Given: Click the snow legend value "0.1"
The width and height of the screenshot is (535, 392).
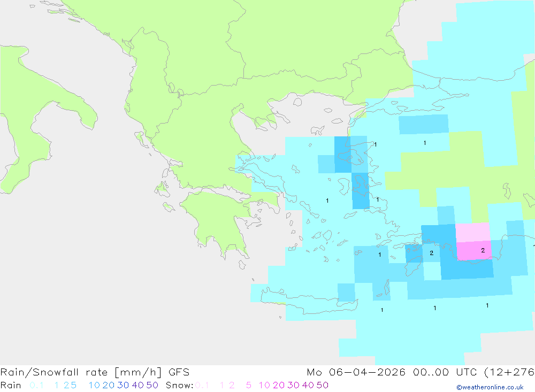Looking at the screenshot, I should point(202,385).
